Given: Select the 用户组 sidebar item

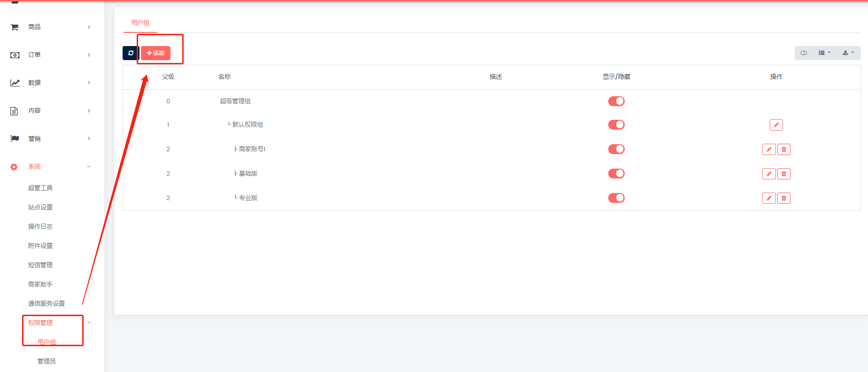Looking at the screenshot, I should 46,342.
